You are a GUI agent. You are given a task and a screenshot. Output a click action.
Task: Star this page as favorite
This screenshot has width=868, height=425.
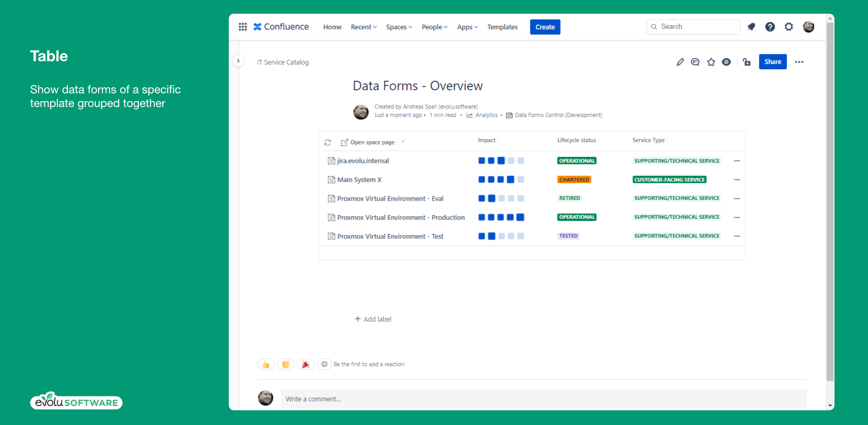[711, 62]
